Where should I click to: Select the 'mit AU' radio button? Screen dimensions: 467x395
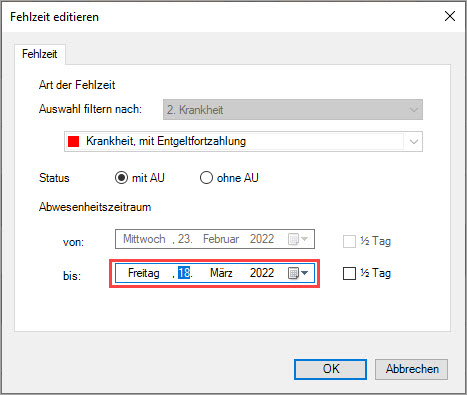pyautogui.click(x=121, y=178)
